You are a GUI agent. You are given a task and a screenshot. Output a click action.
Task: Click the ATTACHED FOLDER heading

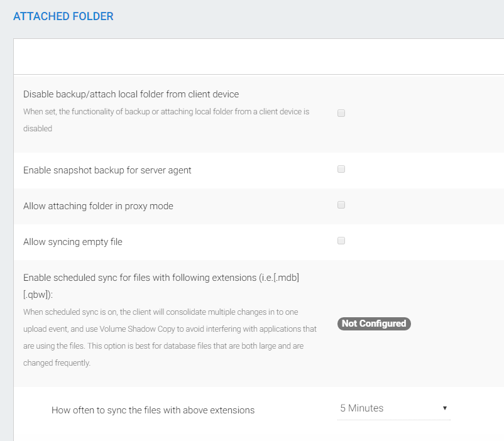63,16
